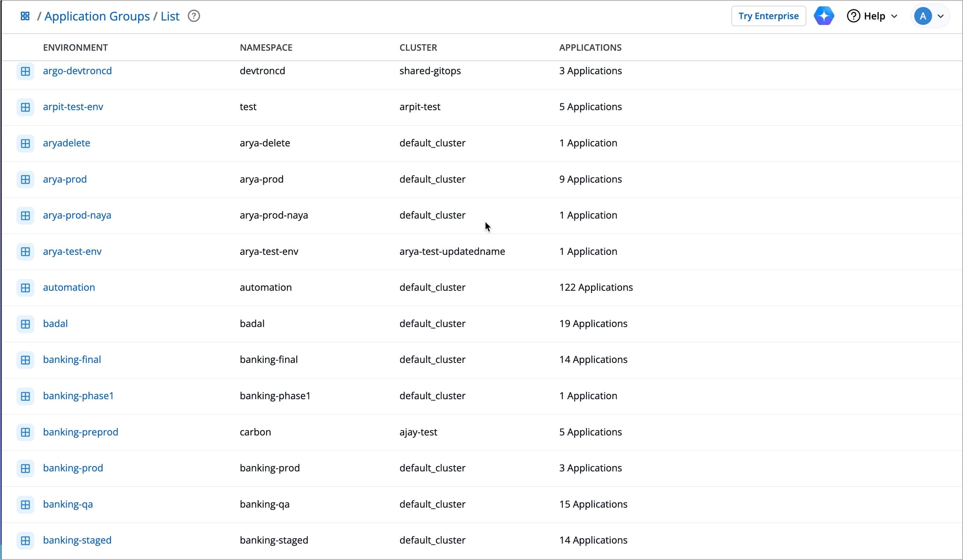This screenshot has height=560, width=963.
Task: Click the grid icon beside automation row
Action: pyautogui.click(x=25, y=288)
